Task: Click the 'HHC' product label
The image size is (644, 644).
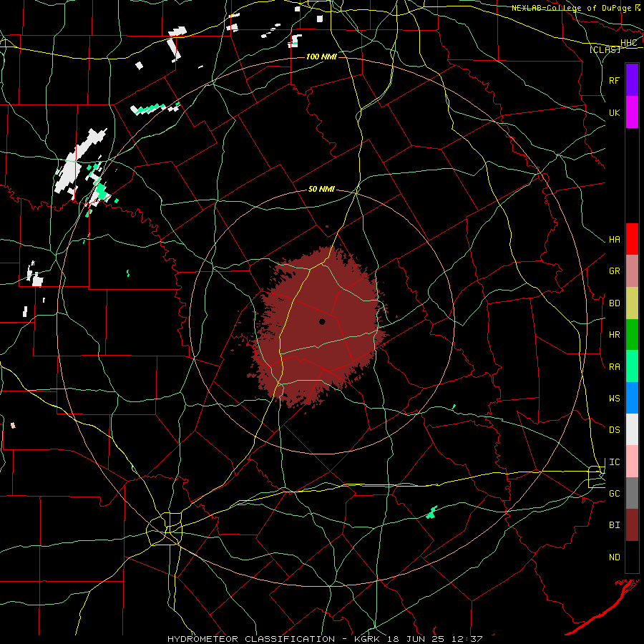Action: [x=629, y=43]
